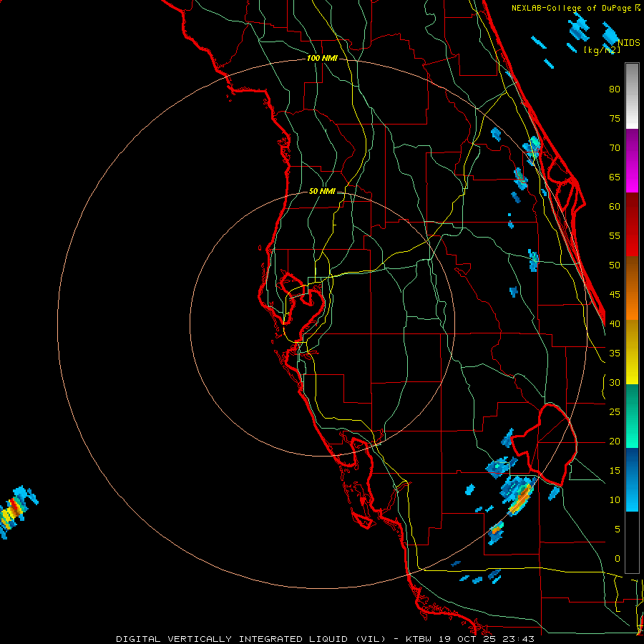Click the KTBW station identifier in the caption
This screenshot has height=644, width=644.
419,639
